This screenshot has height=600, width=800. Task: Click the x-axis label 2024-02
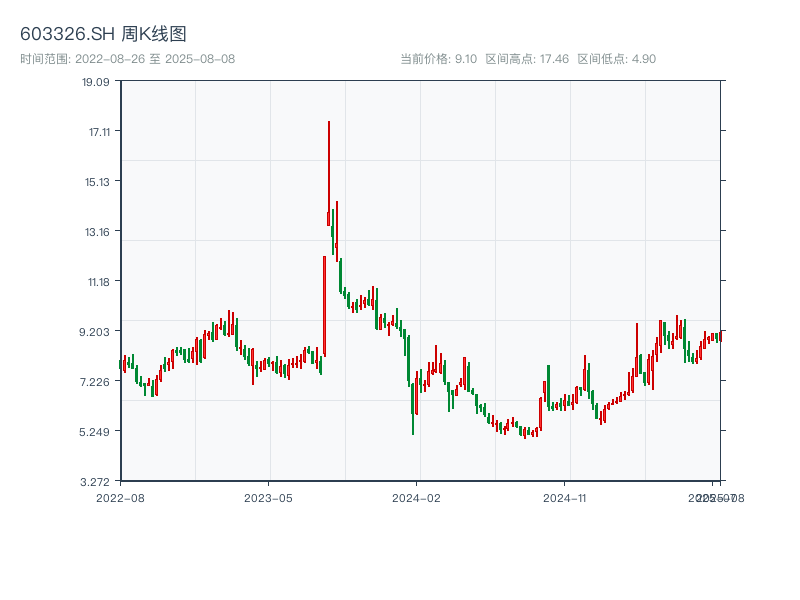(416, 498)
